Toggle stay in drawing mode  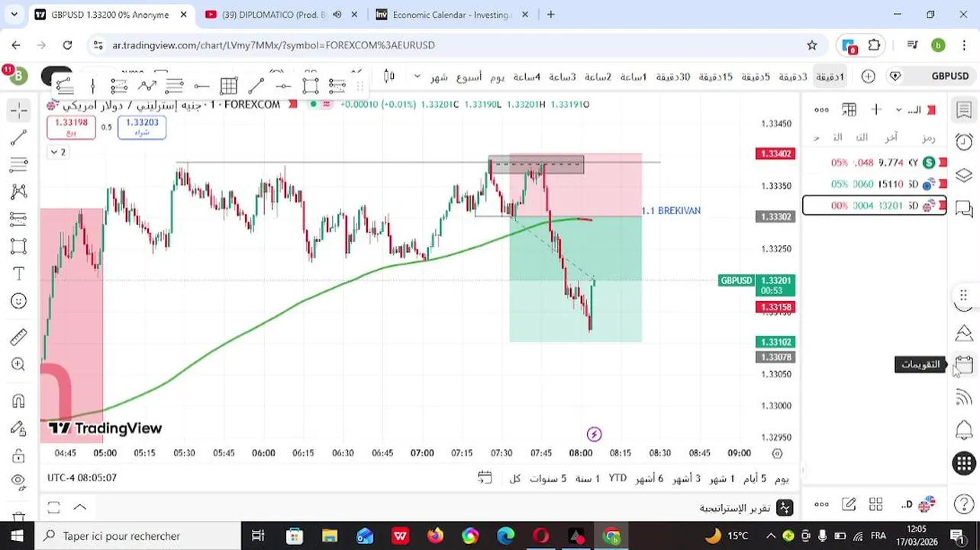(19, 429)
